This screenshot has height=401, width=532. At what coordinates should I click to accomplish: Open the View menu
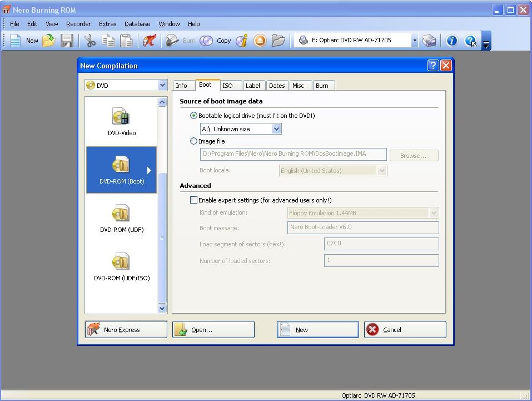tap(52, 24)
